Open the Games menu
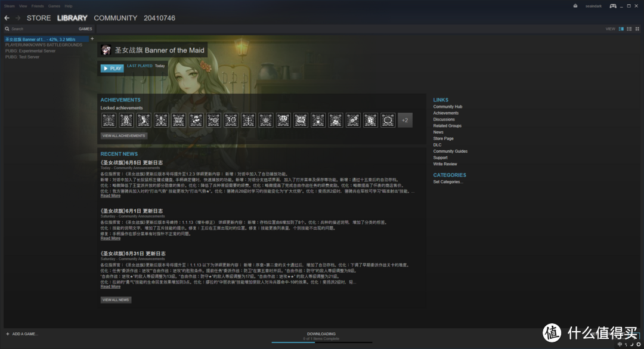This screenshot has height=349, width=644. pos(54,6)
